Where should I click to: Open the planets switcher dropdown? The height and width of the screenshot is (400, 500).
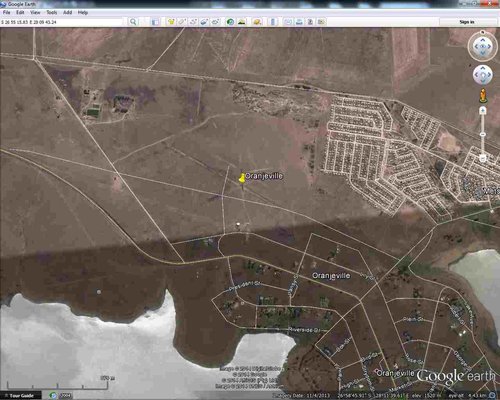257,22
